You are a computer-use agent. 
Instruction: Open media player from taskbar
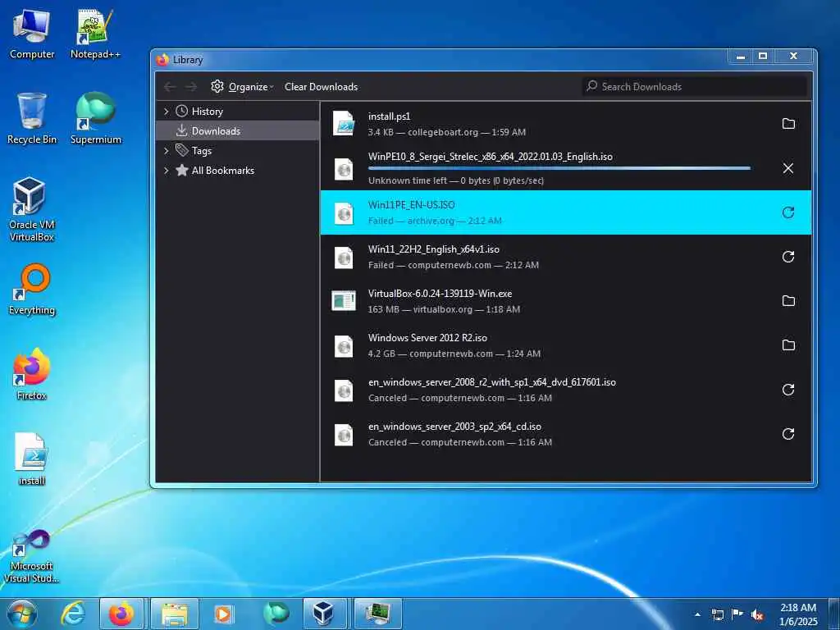click(x=223, y=614)
